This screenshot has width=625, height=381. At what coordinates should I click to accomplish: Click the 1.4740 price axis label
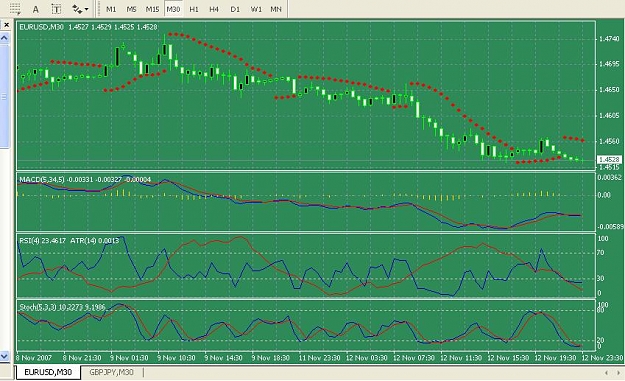click(x=609, y=39)
